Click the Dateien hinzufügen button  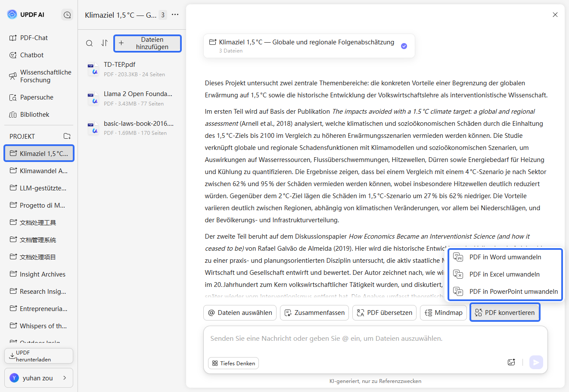tap(147, 43)
